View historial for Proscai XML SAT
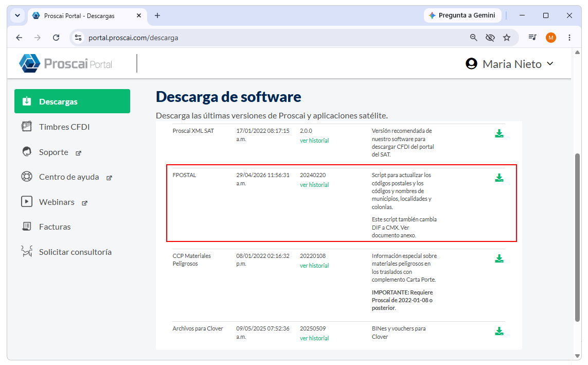Viewport: 588px width, 365px height. point(314,141)
